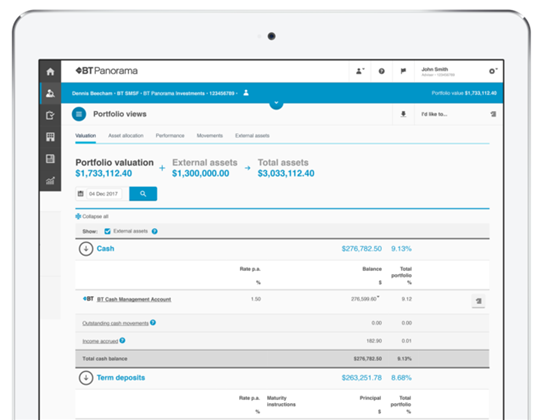Click the help question mark in header
The image size is (541, 420).
point(382,71)
